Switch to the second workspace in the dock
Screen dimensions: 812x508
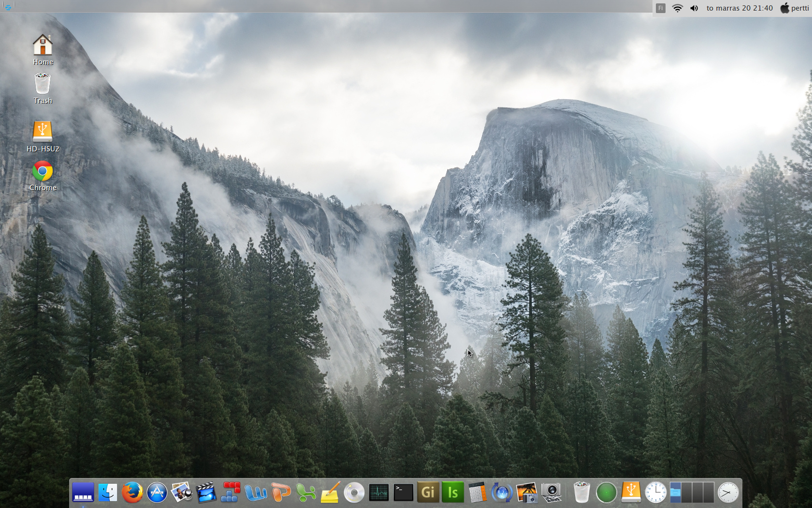pyautogui.click(x=687, y=493)
